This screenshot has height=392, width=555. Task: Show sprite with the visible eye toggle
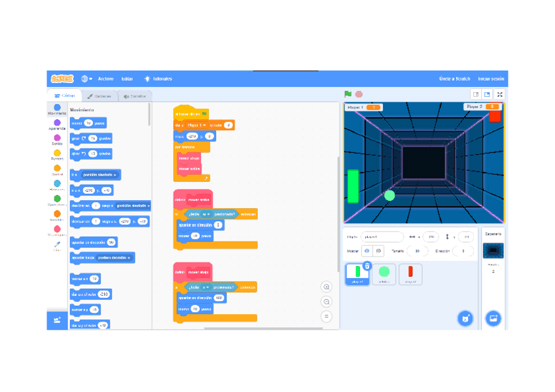tap(367, 251)
